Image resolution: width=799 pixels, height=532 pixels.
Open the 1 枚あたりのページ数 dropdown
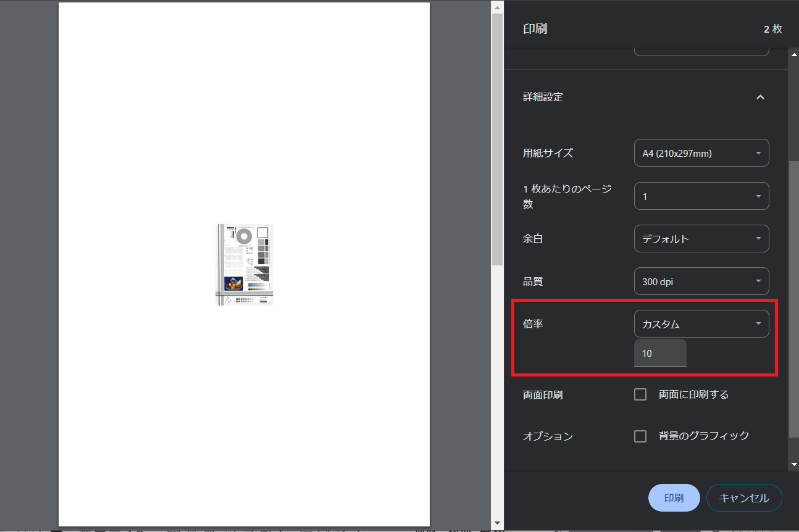pos(701,196)
